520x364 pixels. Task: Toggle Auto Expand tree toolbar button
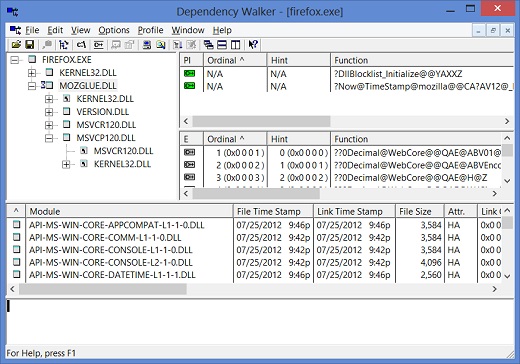point(63,44)
